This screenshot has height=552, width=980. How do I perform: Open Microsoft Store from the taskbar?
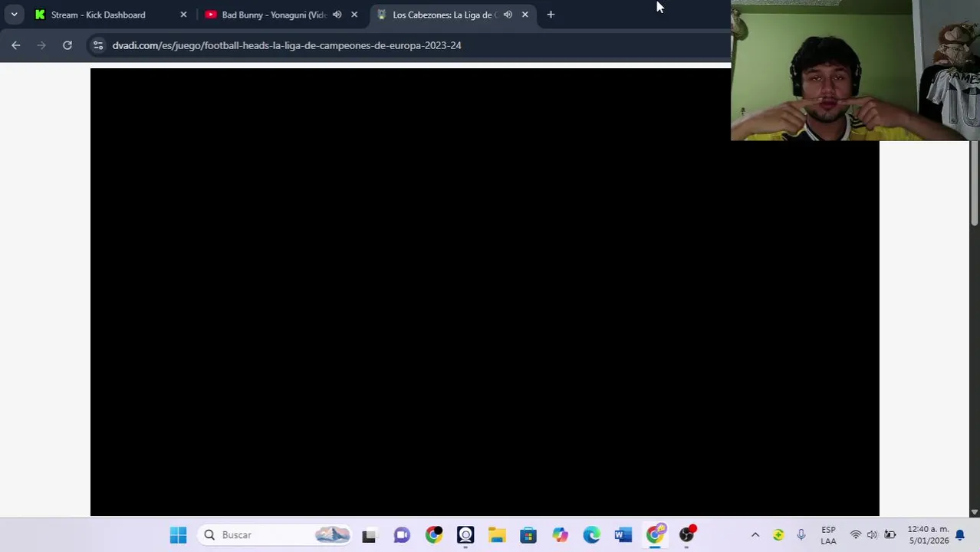[528, 535]
